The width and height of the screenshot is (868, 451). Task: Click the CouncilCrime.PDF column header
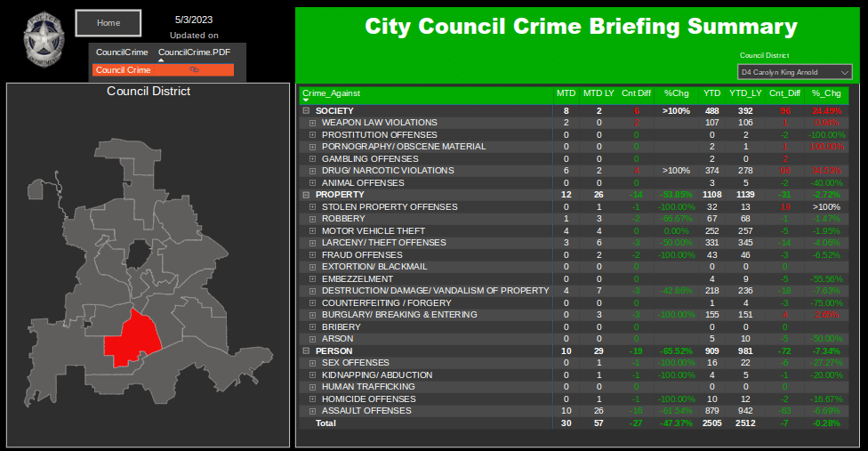coord(194,52)
